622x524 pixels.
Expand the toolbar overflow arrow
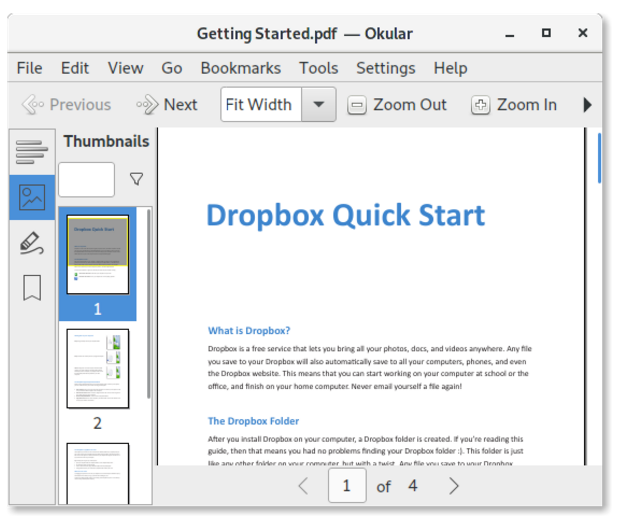pos(587,105)
